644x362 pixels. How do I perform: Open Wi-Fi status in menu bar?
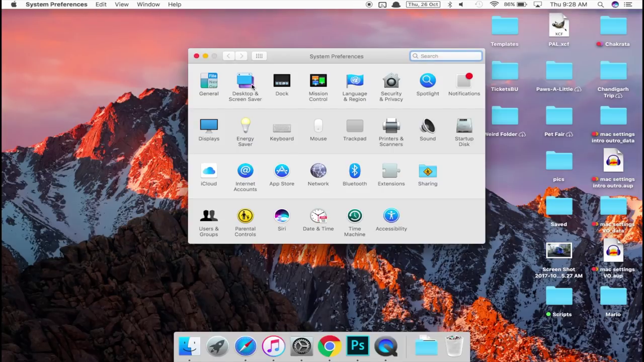(494, 5)
